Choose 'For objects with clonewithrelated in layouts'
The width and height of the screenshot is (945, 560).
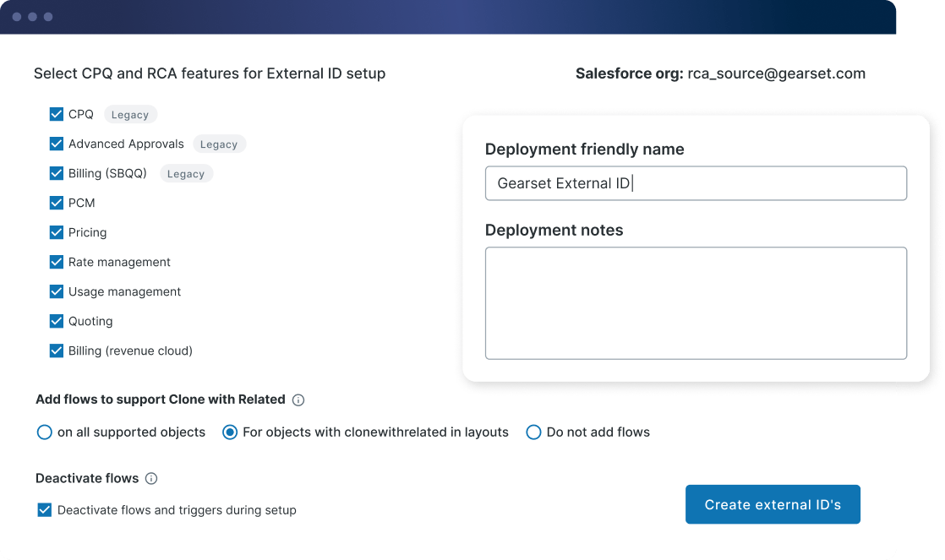click(229, 432)
